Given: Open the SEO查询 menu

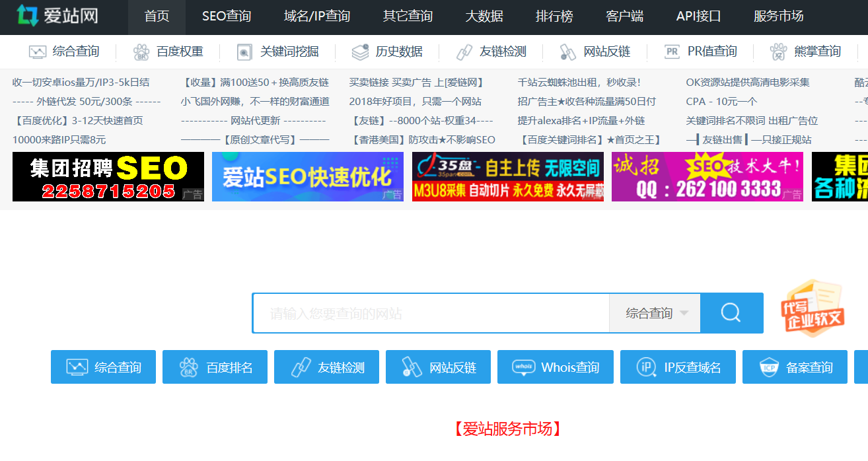Looking at the screenshot, I should pyautogui.click(x=227, y=17).
